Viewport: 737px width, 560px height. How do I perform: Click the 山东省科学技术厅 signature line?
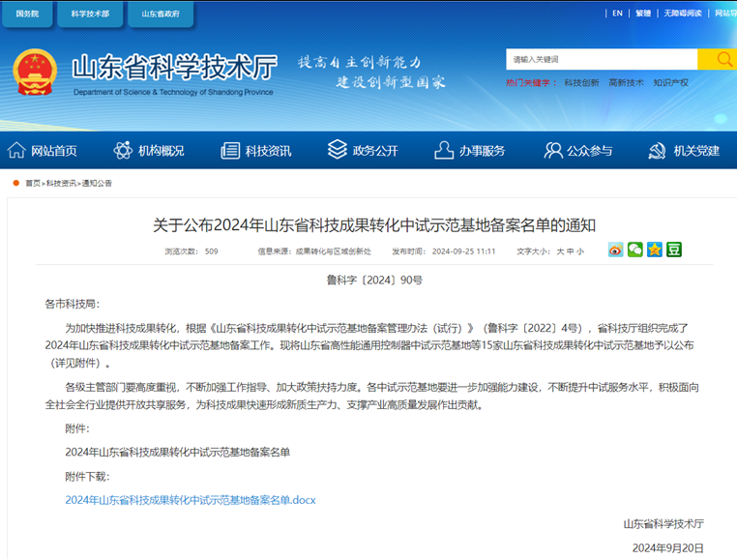tap(663, 524)
